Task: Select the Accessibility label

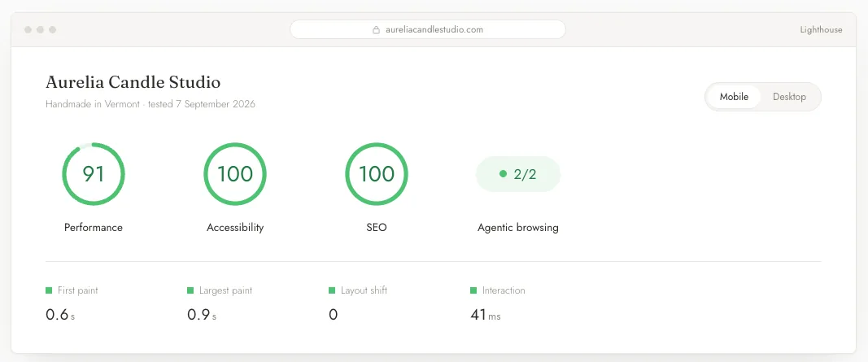Action: pyautogui.click(x=235, y=228)
